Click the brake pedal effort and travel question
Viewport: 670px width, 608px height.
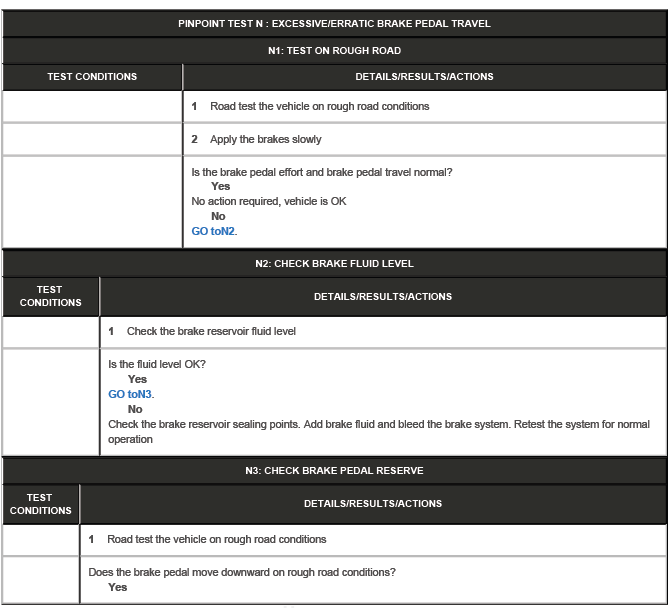pos(321,172)
